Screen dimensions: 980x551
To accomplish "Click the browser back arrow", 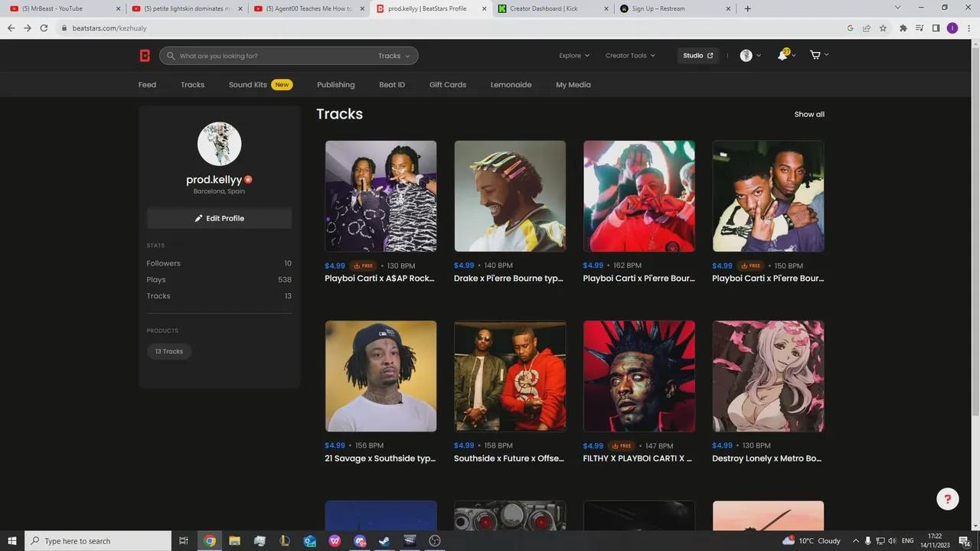I will point(11,28).
